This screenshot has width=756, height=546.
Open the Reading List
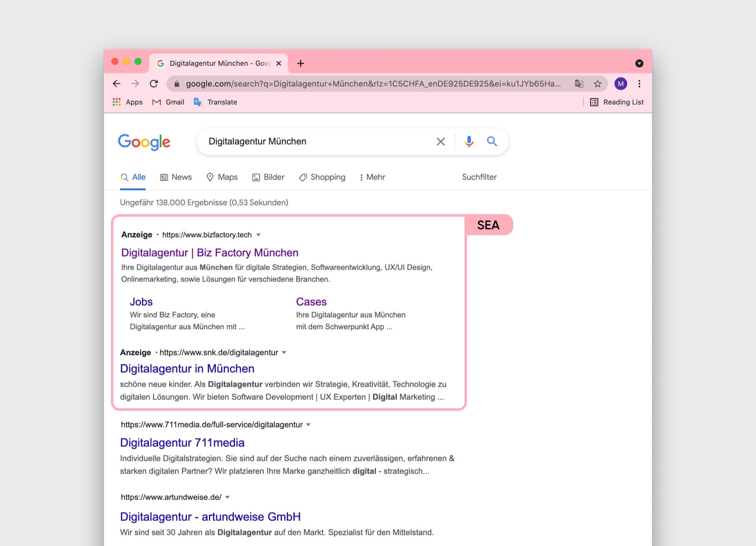(x=617, y=102)
